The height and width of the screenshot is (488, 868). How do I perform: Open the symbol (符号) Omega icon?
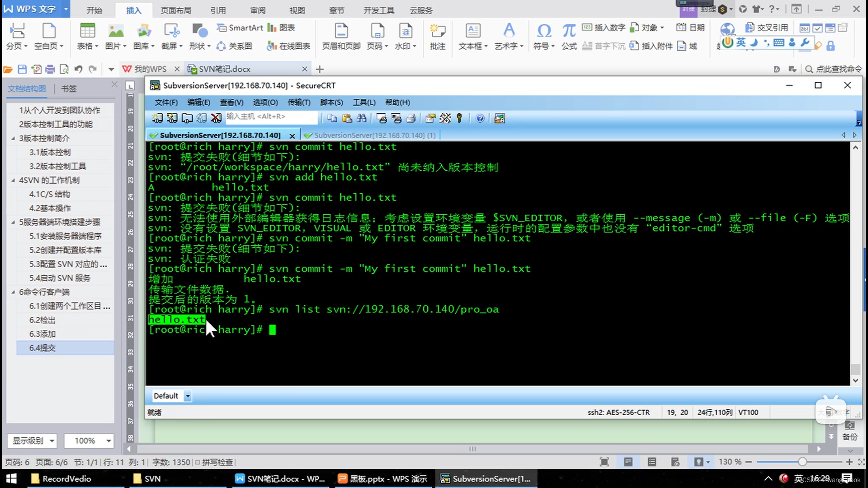pyautogui.click(x=544, y=31)
